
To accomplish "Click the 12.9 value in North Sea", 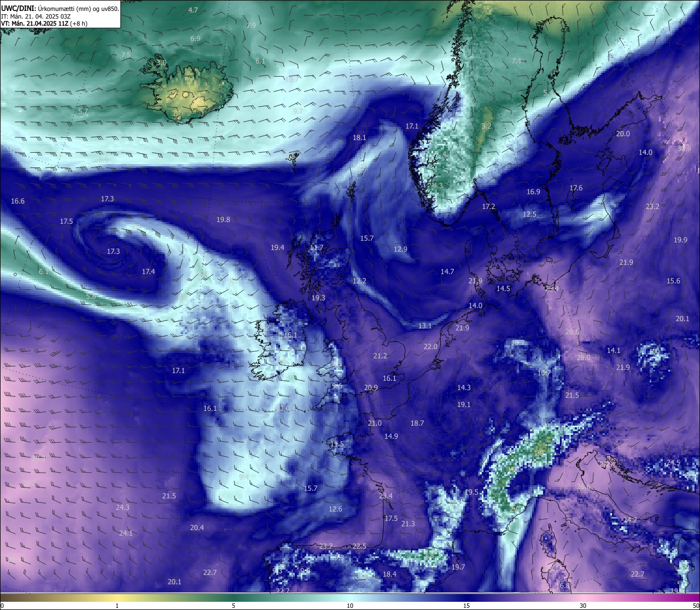I will pyautogui.click(x=400, y=249).
